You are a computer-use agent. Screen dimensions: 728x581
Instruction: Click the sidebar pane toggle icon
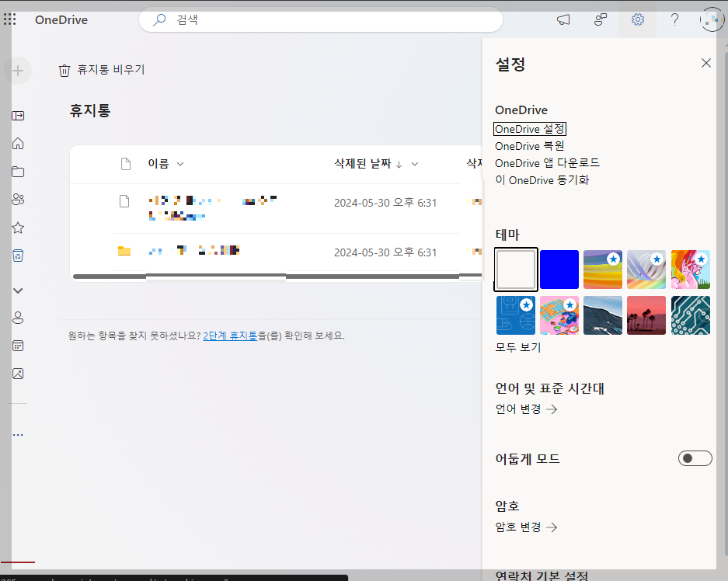(x=18, y=116)
